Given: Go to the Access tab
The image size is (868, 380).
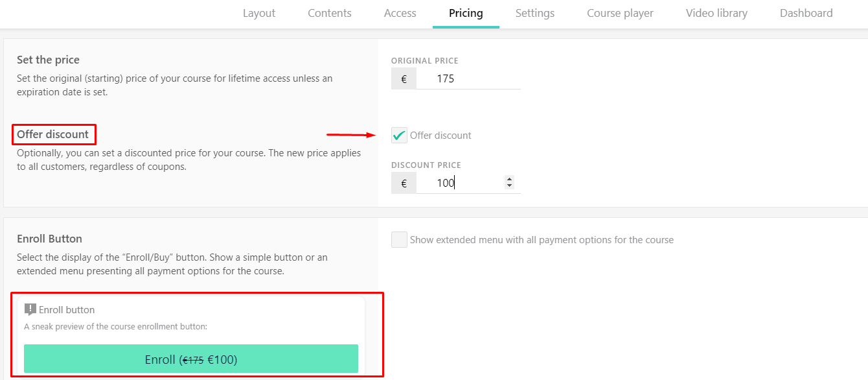Looking at the screenshot, I should click(400, 13).
